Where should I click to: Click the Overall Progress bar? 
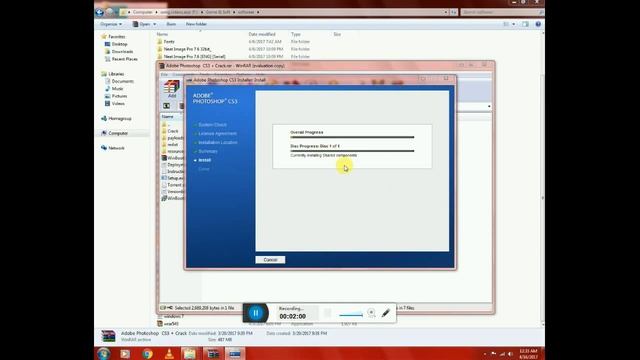click(x=352, y=138)
